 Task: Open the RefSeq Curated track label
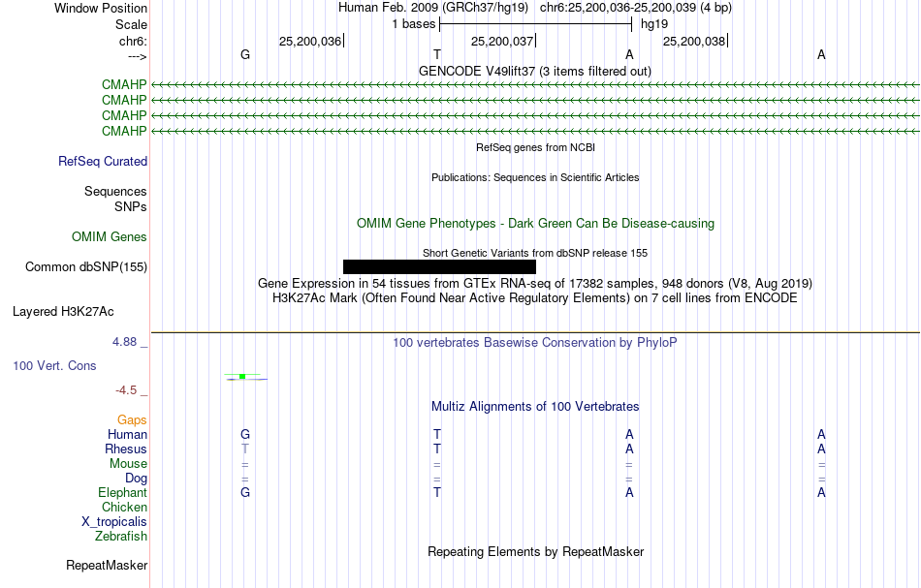click(103, 162)
